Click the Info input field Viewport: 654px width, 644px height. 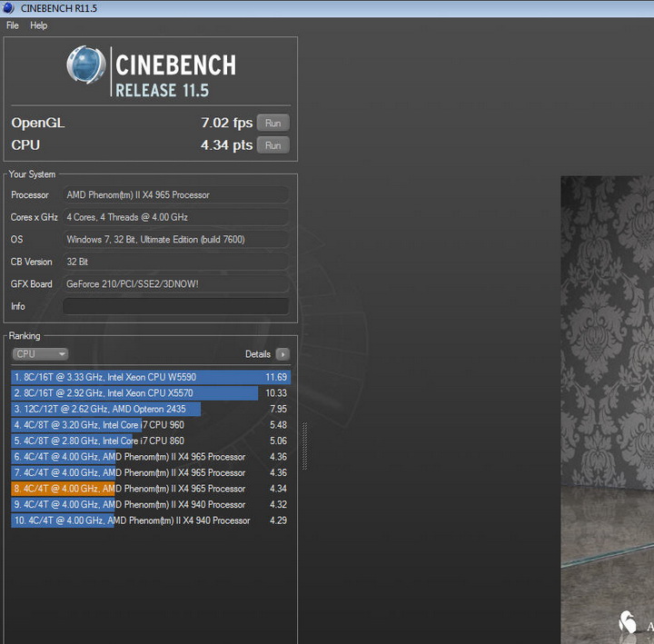click(x=175, y=307)
